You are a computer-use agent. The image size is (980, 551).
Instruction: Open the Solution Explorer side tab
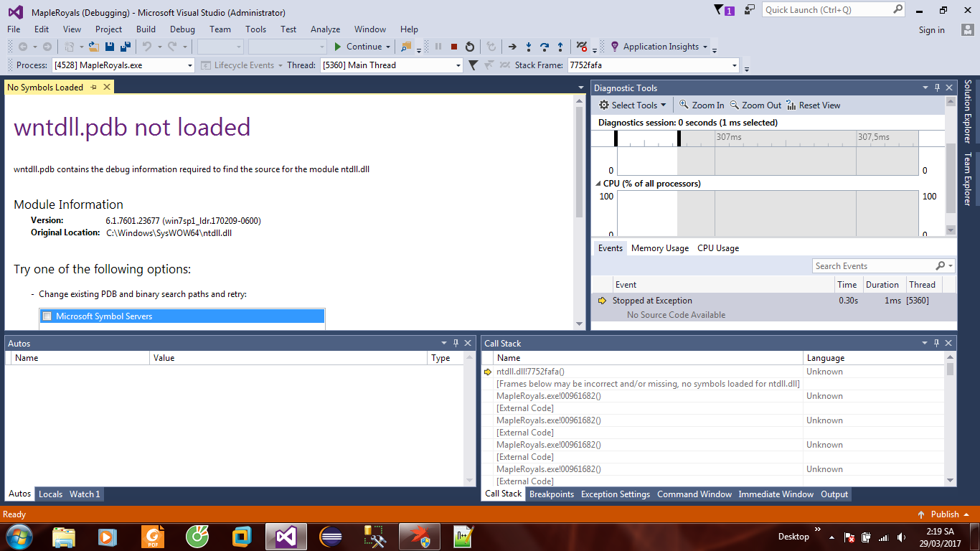(968, 111)
